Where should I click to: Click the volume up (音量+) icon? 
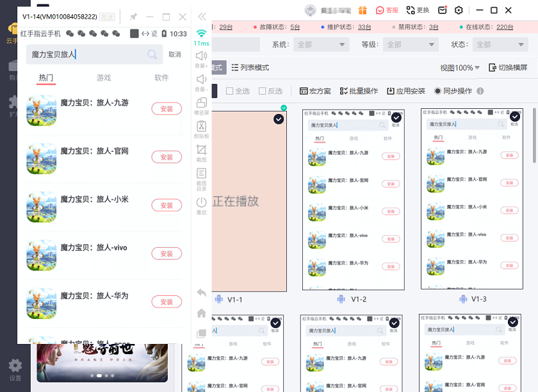[201, 56]
